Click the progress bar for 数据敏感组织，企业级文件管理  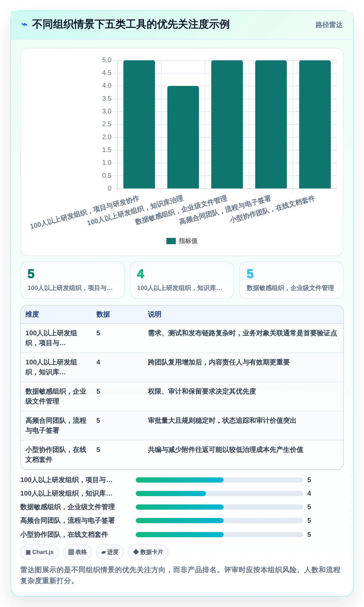219,507
